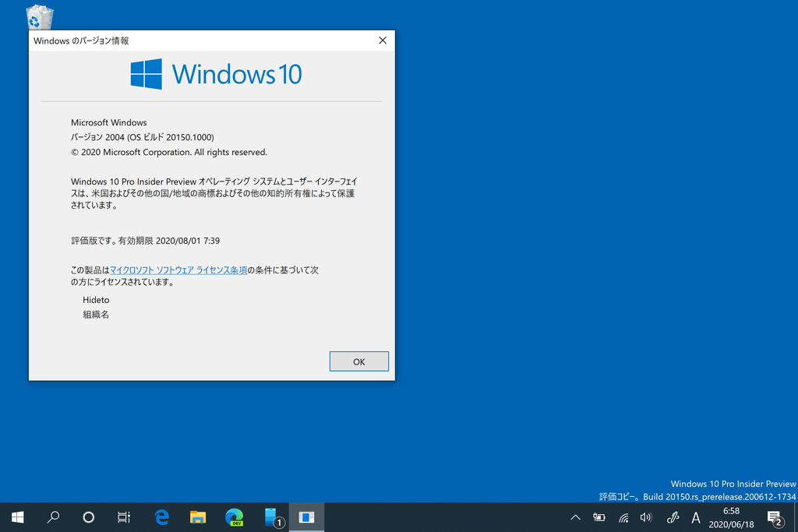
Task: Open the clock and calendar flyout
Action: click(731, 517)
